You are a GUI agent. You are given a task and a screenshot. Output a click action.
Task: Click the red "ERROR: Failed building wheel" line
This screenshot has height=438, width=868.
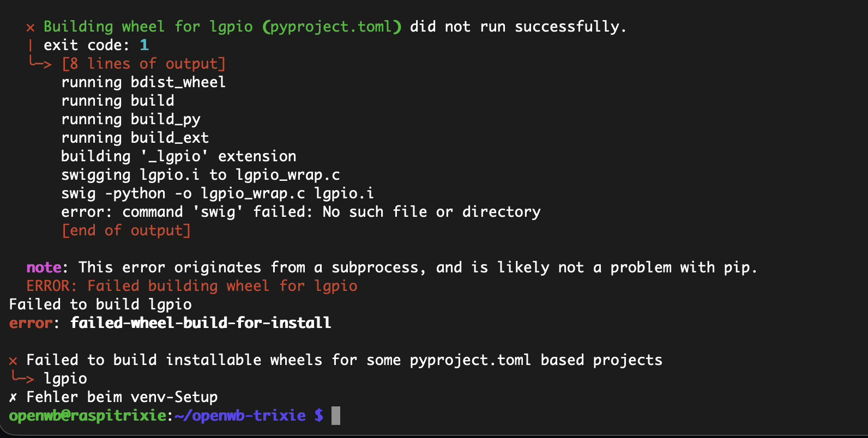click(191, 286)
